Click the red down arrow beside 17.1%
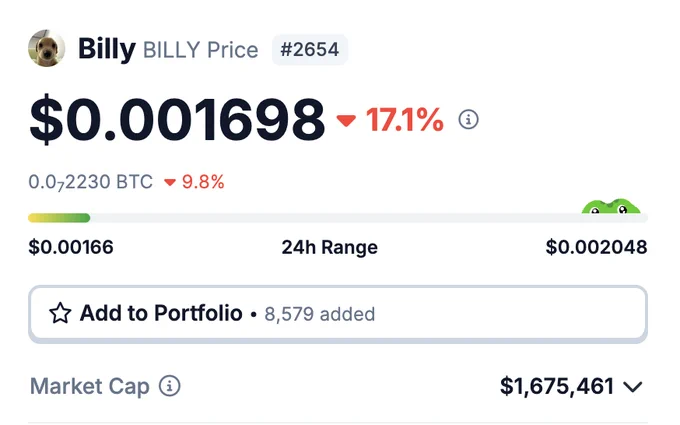Viewport: 680px width, 425px height. (x=346, y=121)
